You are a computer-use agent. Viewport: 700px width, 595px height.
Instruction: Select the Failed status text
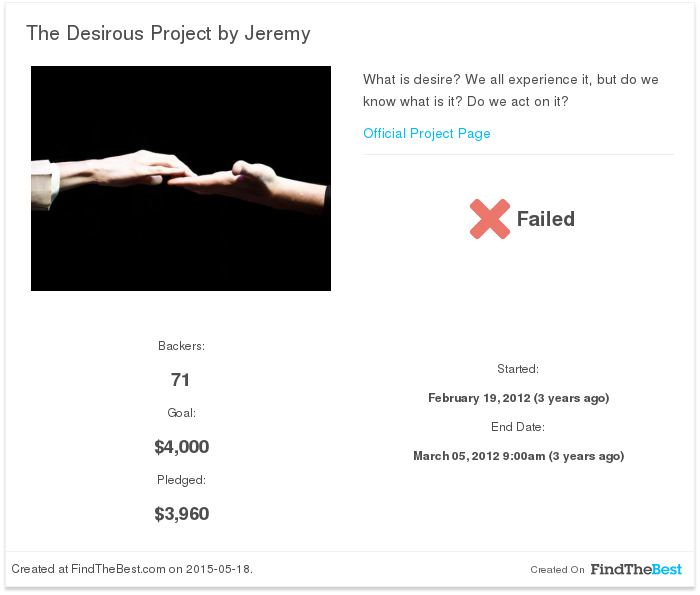(x=546, y=219)
